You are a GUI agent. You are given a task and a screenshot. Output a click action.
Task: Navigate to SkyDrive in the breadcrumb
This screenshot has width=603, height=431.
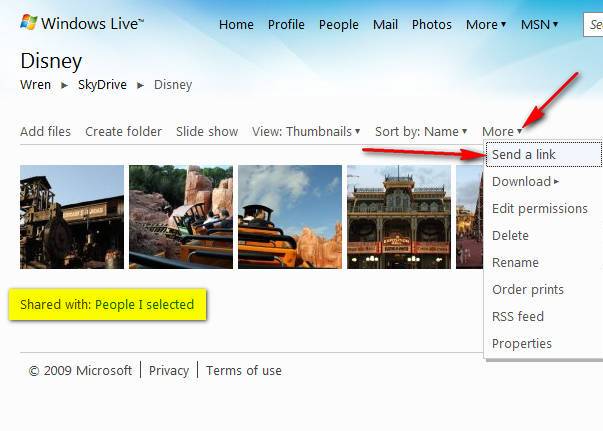(x=102, y=85)
